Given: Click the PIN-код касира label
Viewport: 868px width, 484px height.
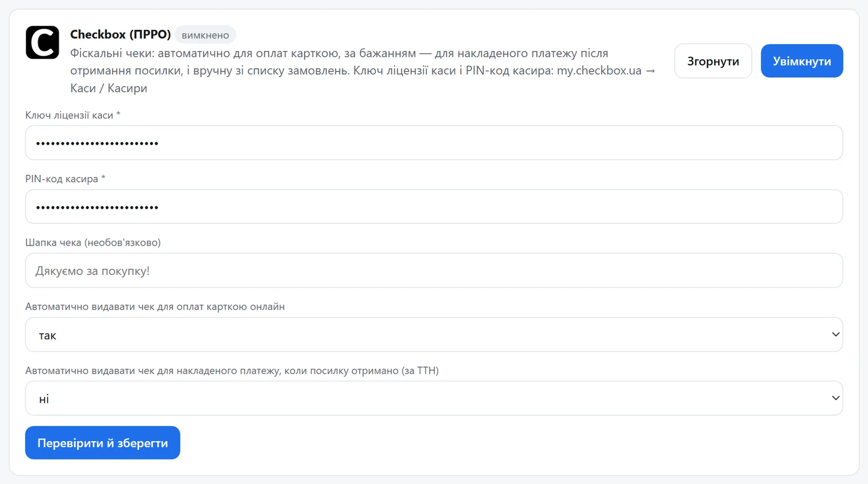Looking at the screenshot, I should [65, 179].
